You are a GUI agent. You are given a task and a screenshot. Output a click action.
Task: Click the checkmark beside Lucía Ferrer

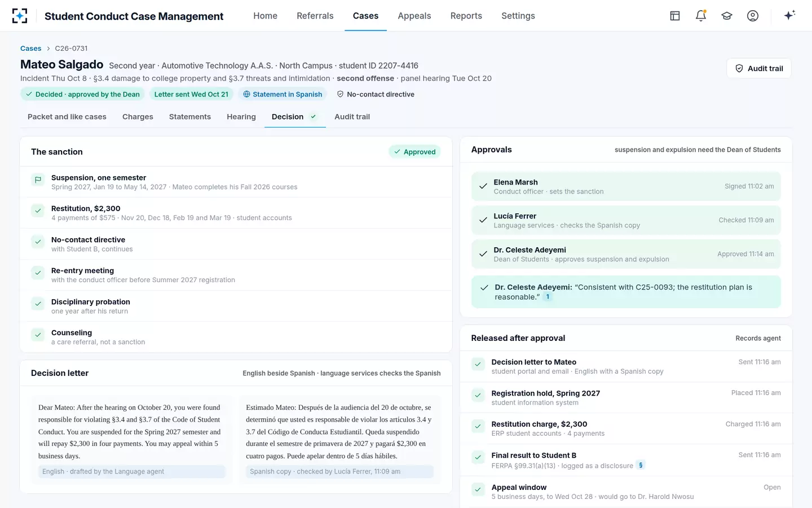(483, 220)
